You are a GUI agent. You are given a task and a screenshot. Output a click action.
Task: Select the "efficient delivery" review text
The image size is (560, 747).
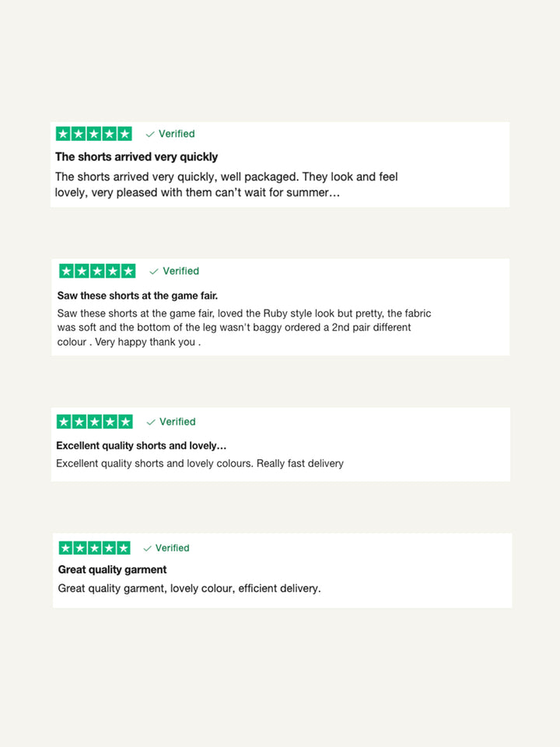tap(189, 588)
